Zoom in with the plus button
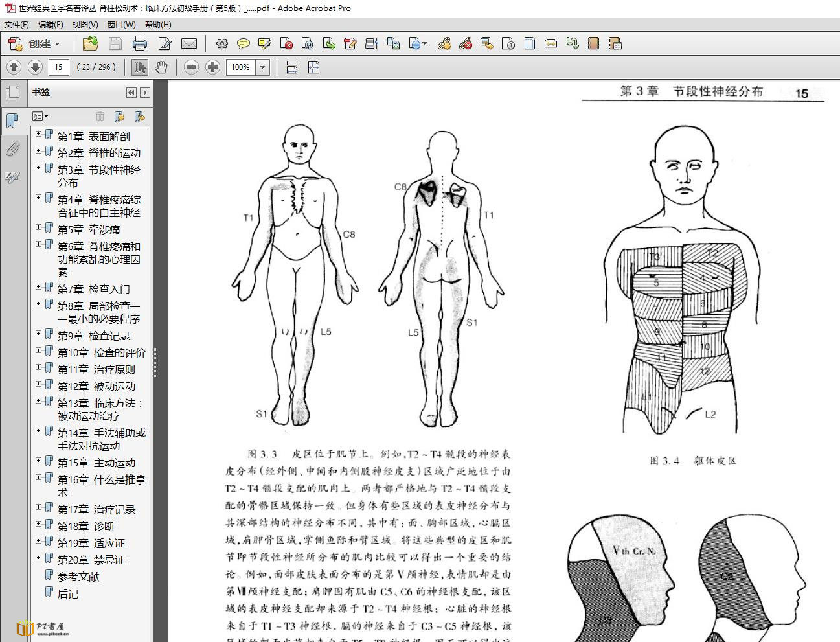The image size is (840, 642). click(x=212, y=67)
